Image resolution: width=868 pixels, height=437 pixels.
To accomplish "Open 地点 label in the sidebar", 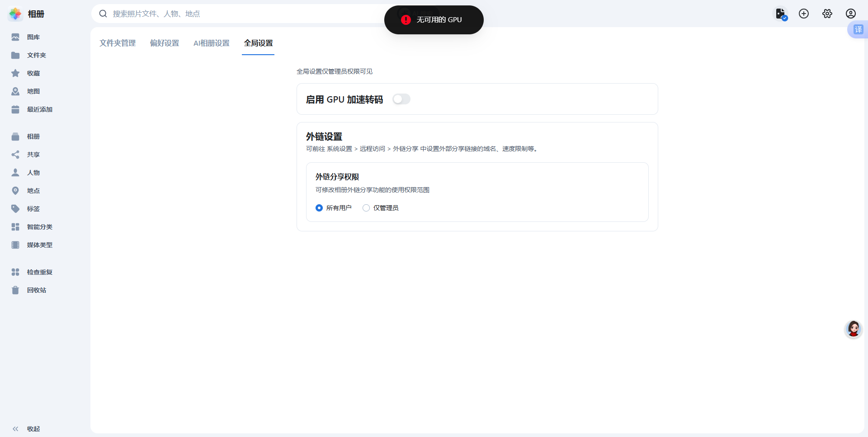I will [x=33, y=191].
